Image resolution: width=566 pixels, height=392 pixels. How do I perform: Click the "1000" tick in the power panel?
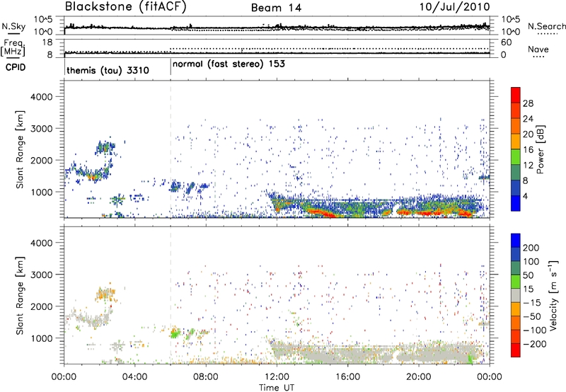click(41, 192)
